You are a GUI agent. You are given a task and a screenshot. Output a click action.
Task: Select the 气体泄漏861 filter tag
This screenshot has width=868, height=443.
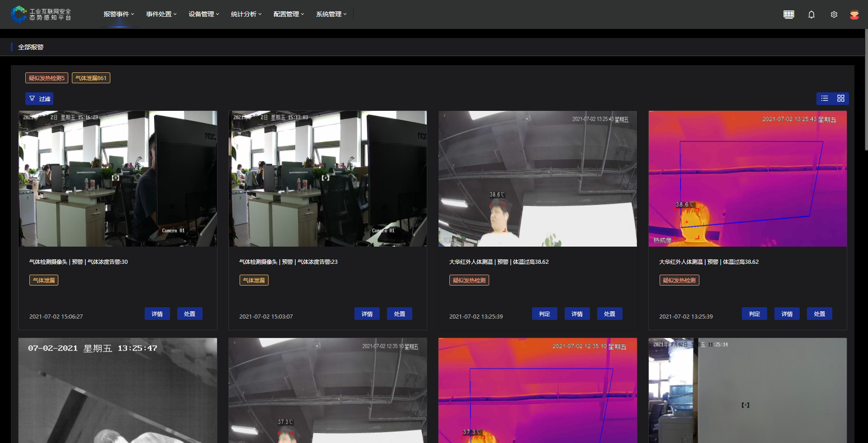[x=91, y=78]
